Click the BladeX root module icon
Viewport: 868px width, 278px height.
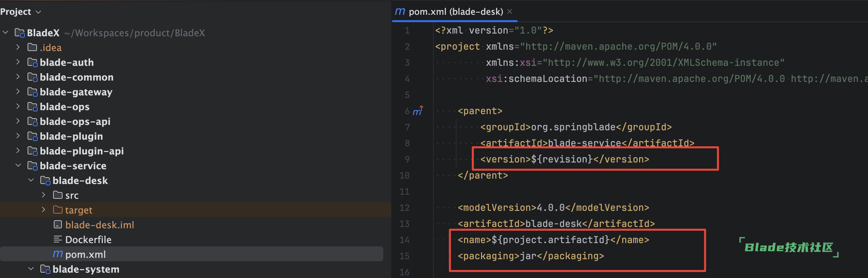coord(20,33)
